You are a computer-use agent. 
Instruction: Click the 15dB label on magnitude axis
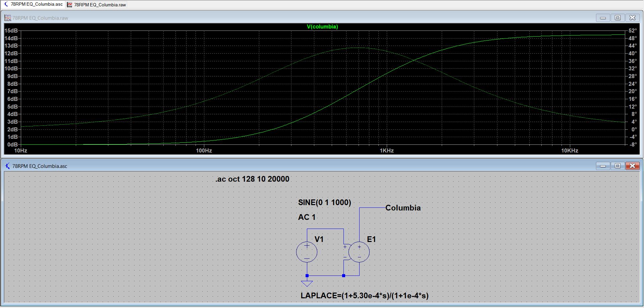11,30
